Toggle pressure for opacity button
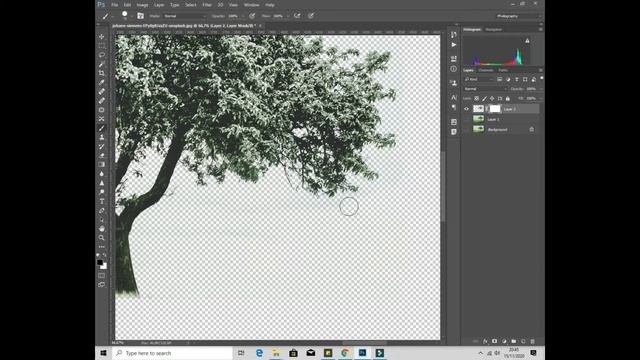 tap(252, 16)
